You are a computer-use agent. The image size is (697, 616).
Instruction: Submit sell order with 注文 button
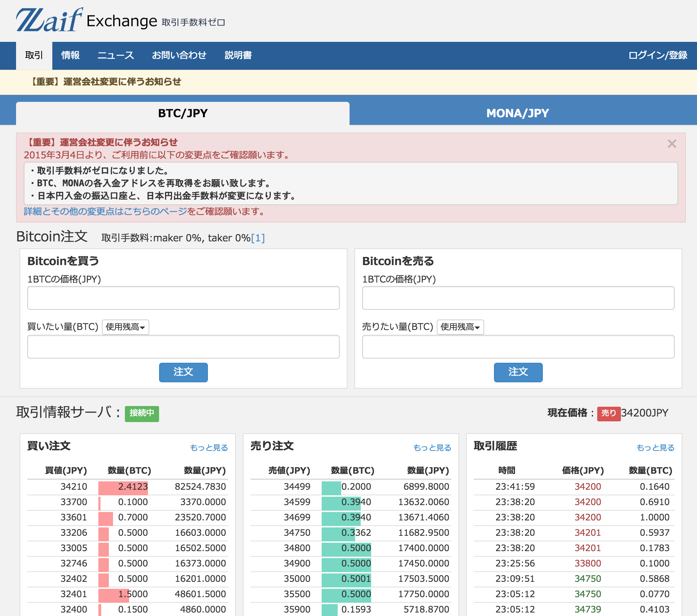coord(518,372)
